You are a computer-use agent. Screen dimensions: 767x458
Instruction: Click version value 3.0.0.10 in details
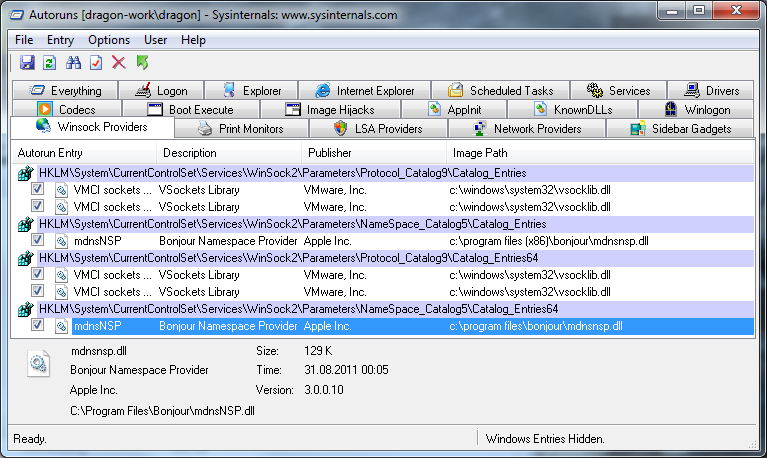click(x=324, y=390)
